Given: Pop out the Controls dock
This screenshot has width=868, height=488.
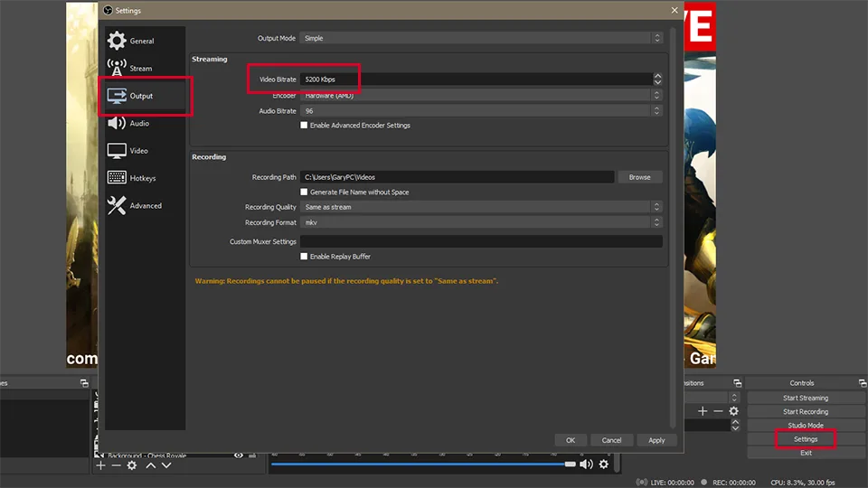Looking at the screenshot, I should (x=863, y=383).
